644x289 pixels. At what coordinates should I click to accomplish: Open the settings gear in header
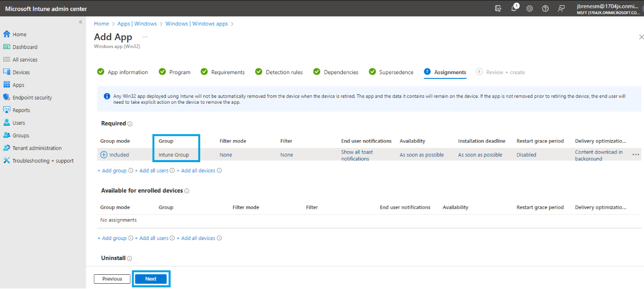point(530,8)
